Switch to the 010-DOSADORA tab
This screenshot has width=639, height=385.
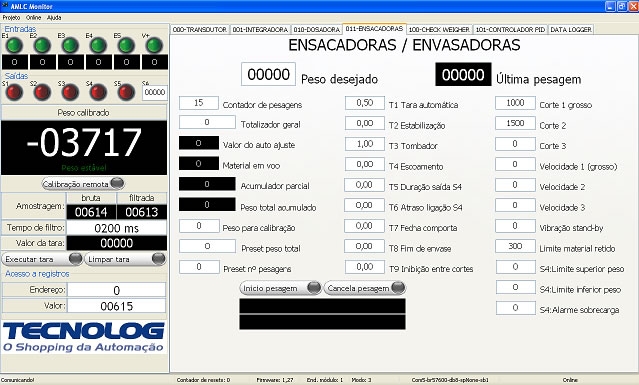[317, 29]
